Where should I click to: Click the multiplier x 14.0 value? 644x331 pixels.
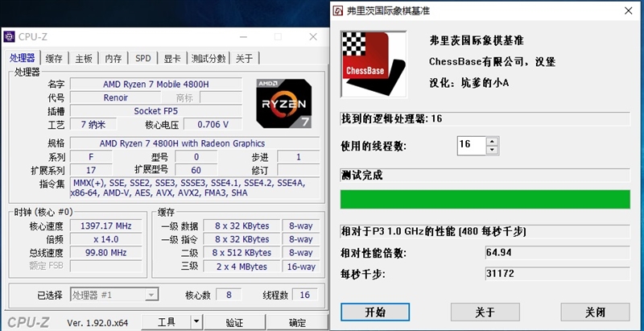coord(106,239)
